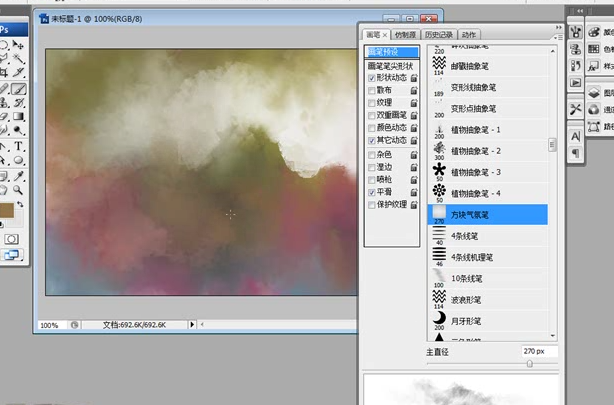Switch to the 仿制源 tab
The width and height of the screenshot is (614, 405).
(x=405, y=35)
